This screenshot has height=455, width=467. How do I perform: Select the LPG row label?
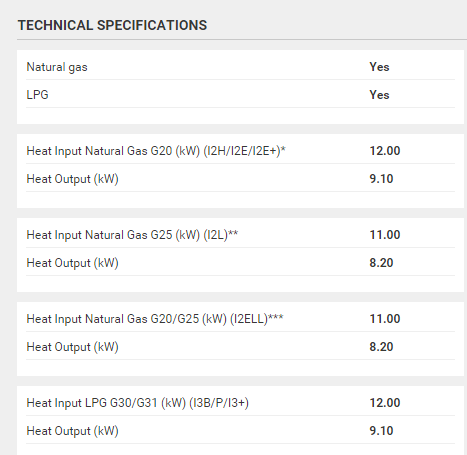(37, 95)
